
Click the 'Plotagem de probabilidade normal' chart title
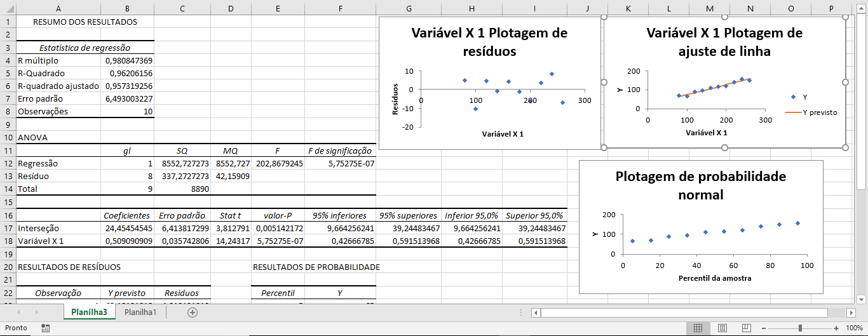point(701,185)
